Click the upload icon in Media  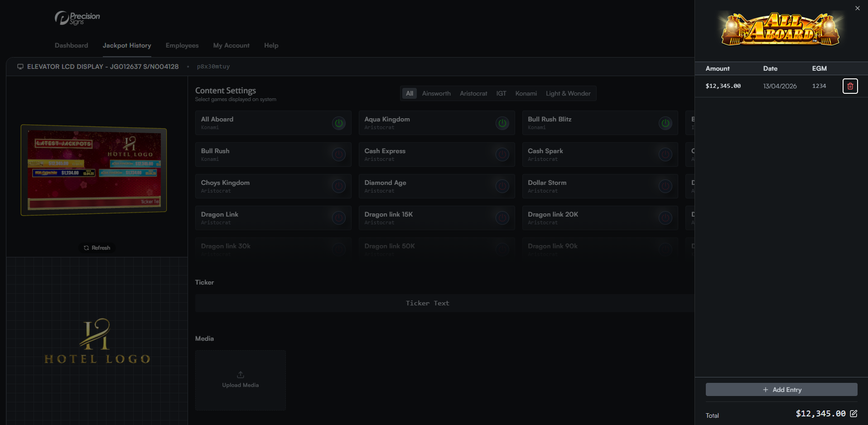click(241, 375)
